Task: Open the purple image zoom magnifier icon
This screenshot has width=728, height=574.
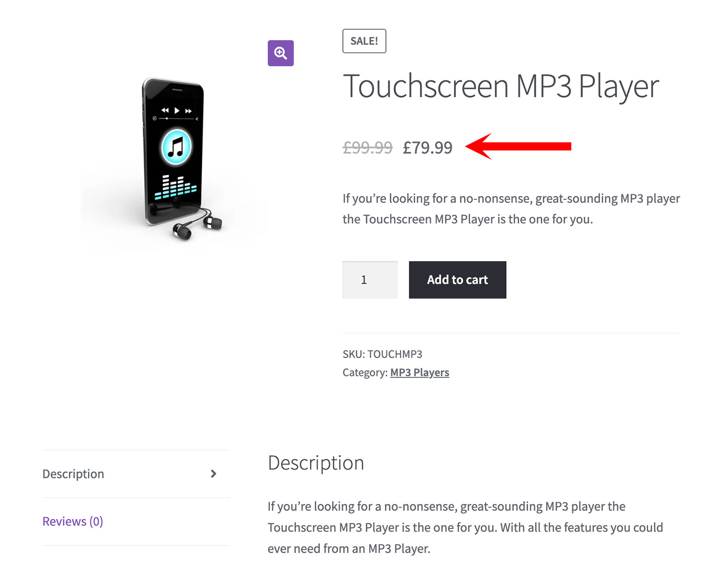Action: click(281, 52)
